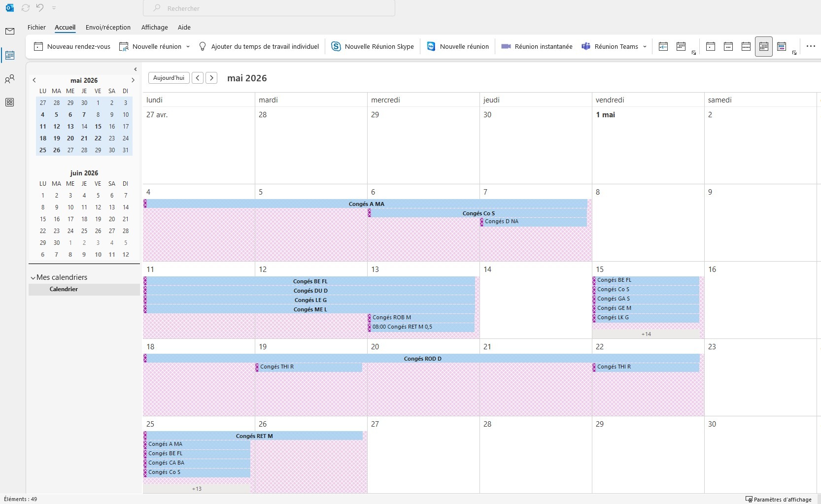Expand the Réunion Teams dropdown arrow
821x504 pixels.
pyautogui.click(x=645, y=46)
